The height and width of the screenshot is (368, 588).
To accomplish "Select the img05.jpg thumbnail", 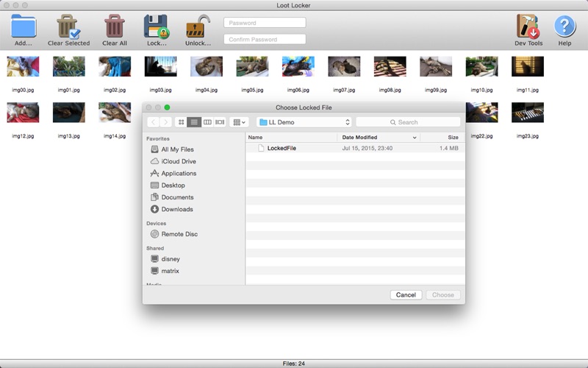I will tap(252, 67).
